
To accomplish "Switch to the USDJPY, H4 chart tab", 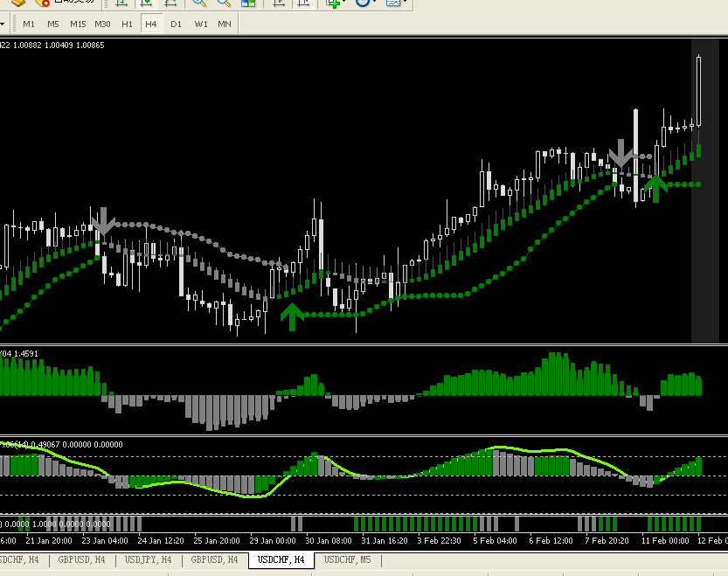I will (x=148, y=559).
